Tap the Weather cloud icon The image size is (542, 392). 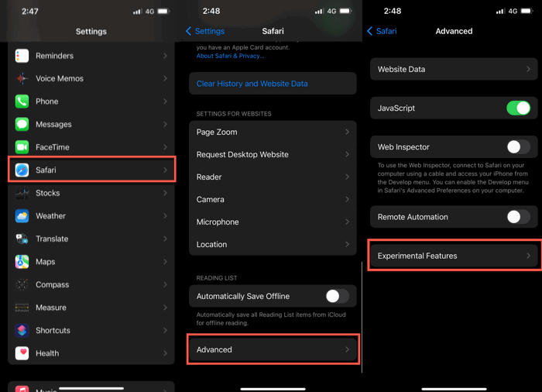(22, 216)
